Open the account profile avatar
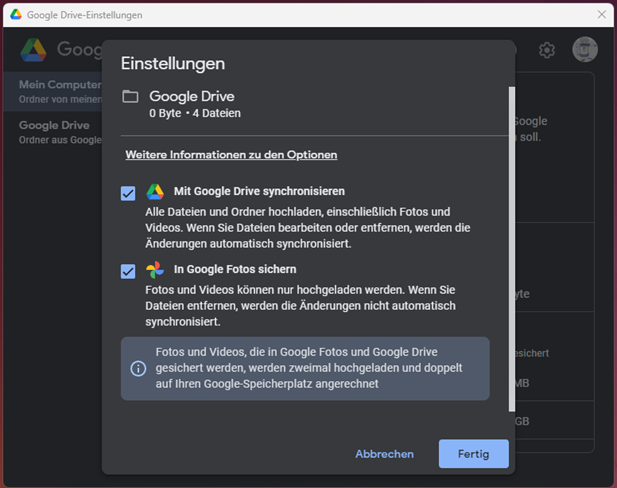The height and width of the screenshot is (488, 617). pos(585,50)
